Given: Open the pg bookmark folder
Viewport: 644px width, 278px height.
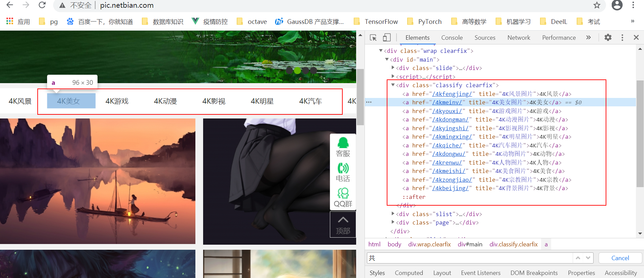Looking at the screenshot, I should (x=48, y=22).
